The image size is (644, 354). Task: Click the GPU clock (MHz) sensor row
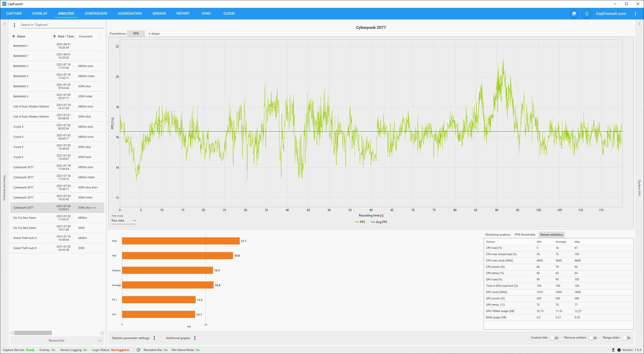[x=559, y=292]
